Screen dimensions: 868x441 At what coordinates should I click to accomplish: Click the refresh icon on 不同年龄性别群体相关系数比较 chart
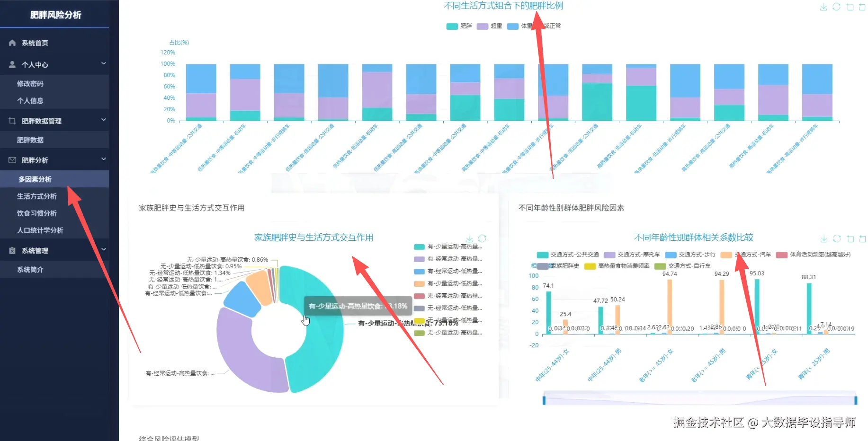click(837, 238)
